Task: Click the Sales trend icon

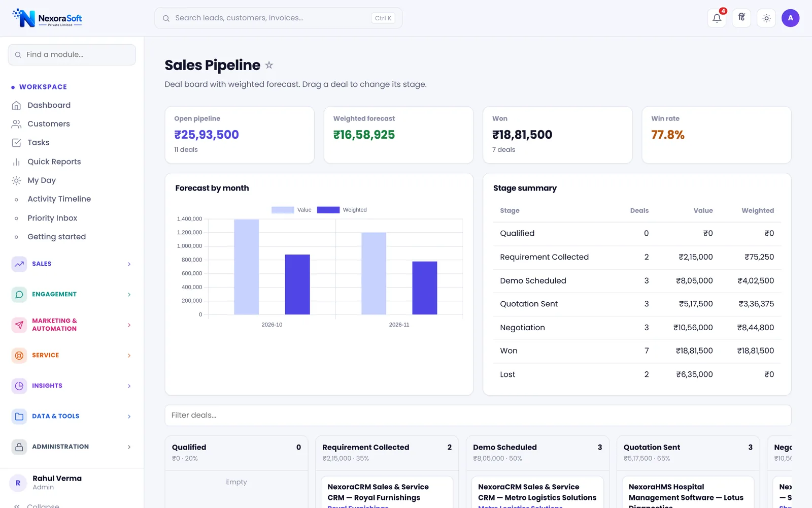Action: pos(19,264)
